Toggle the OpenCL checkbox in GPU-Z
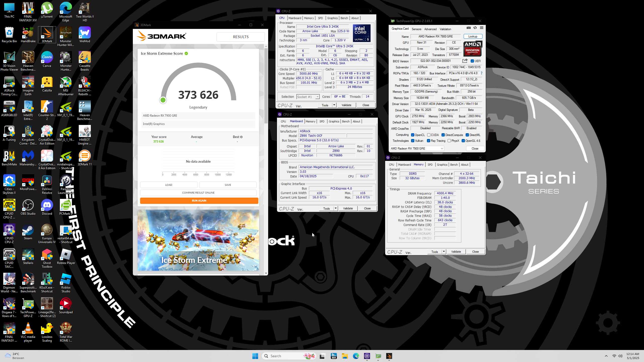644x362 pixels. pyautogui.click(x=413, y=135)
